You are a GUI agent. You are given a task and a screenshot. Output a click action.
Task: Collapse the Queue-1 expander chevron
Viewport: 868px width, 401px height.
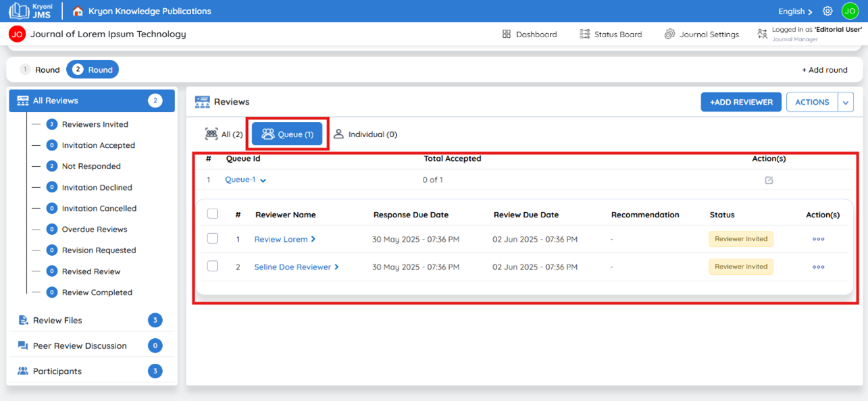[x=263, y=180]
